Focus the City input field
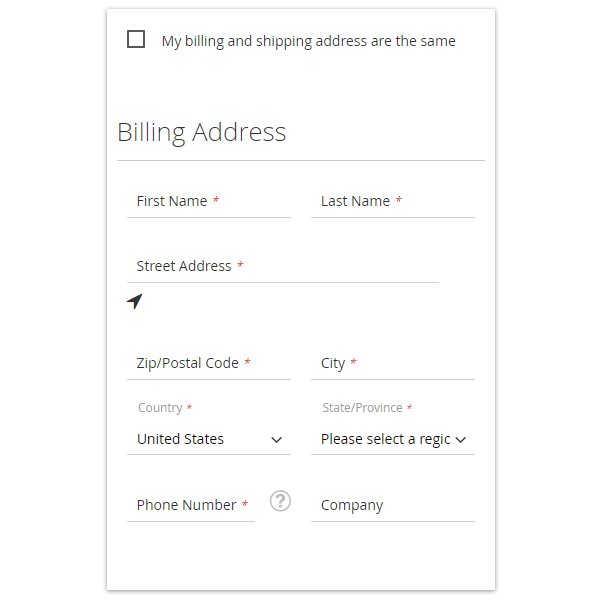600x600 pixels. coord(392,363)
